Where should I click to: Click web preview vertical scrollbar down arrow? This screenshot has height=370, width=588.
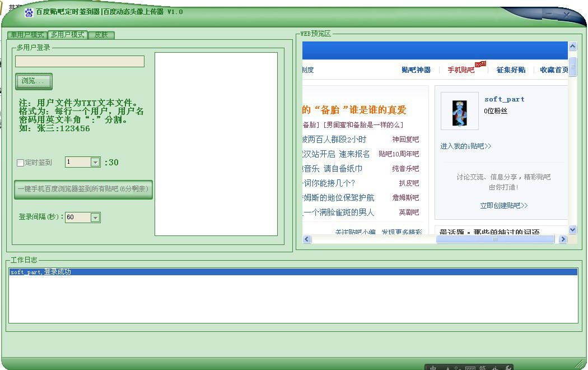click(x=572, y=229)
